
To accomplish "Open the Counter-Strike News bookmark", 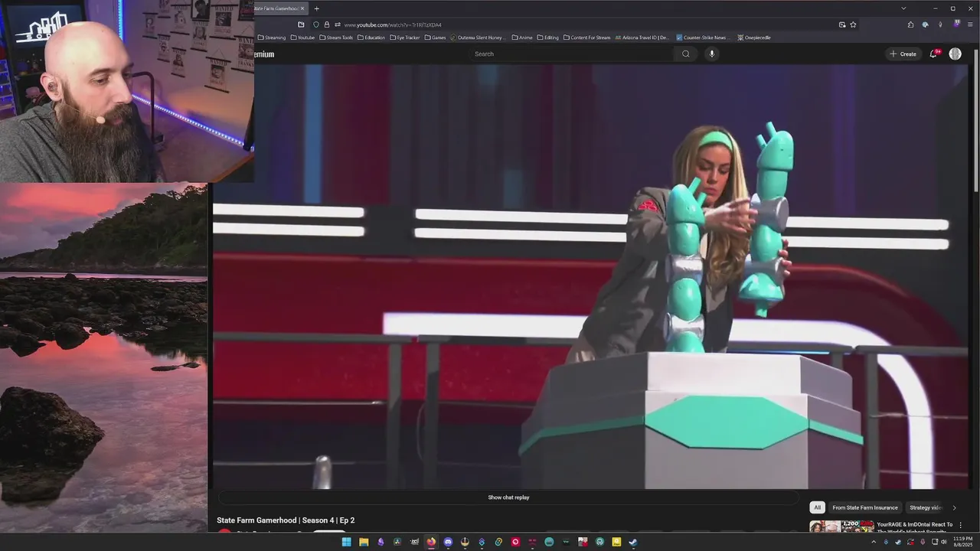I will point(703,37).
